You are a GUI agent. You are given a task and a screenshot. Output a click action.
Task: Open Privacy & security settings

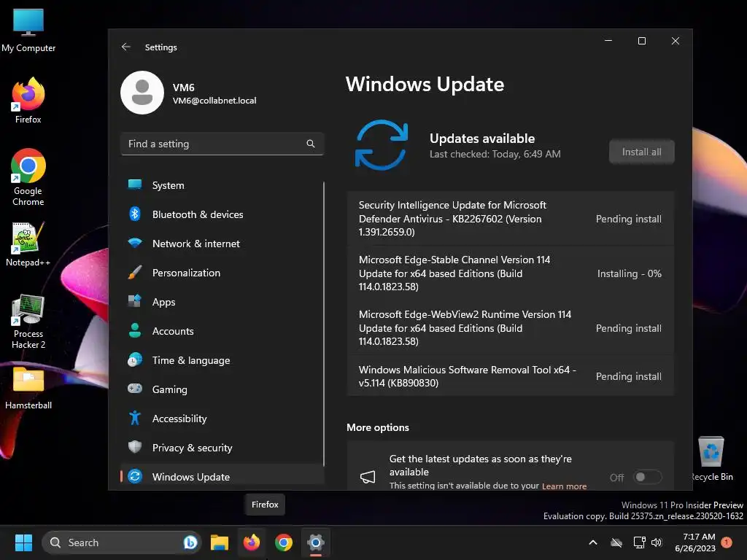click(222, 448)
